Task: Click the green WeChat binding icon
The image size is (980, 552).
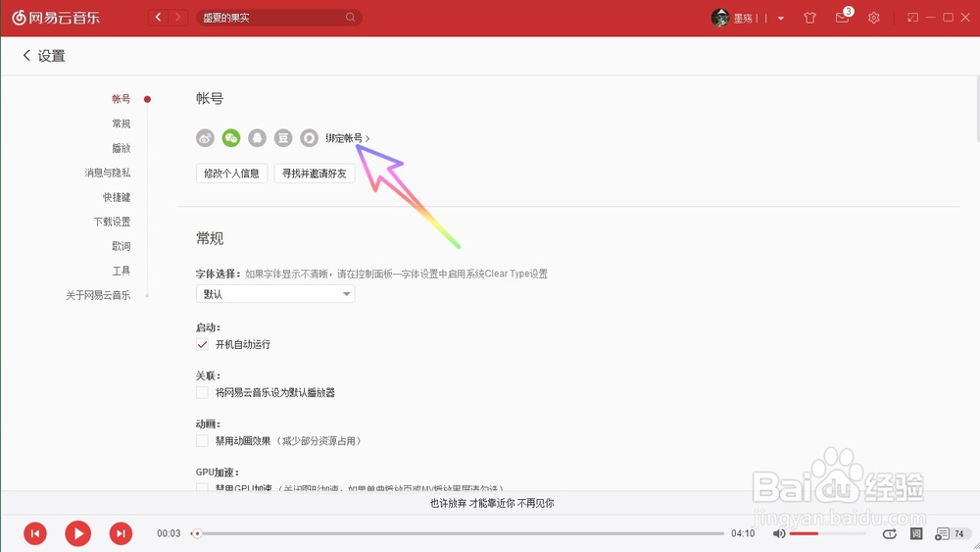Action: point(231,137)
